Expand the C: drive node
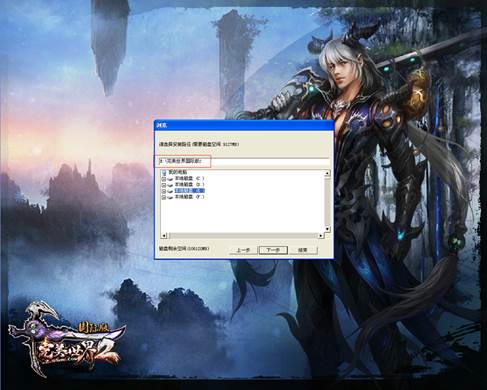Screen dimensions: 487x390 point(164,179)
